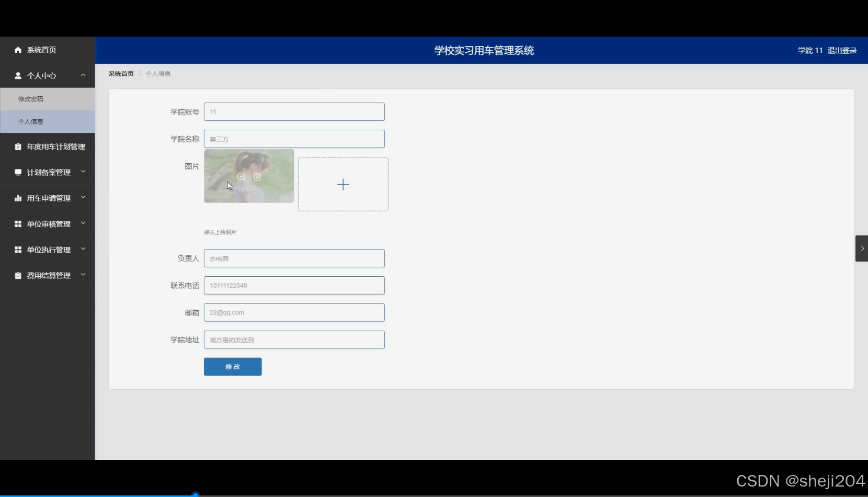Click the 退出登录 logout link
The image size is (868, 497).
click(842, 50)
